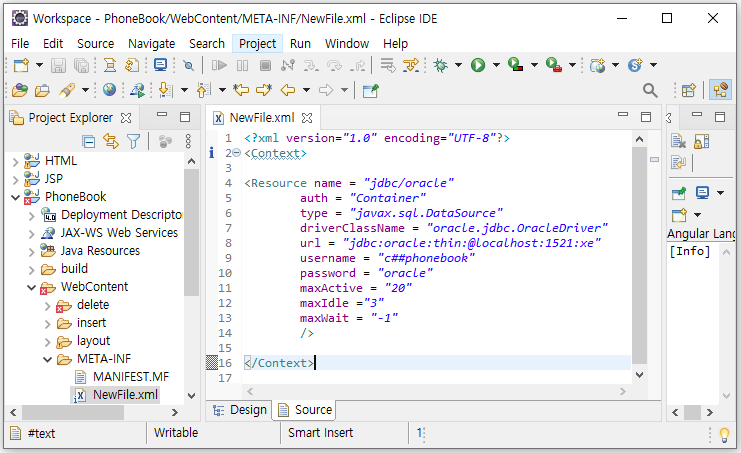Switch to the Source tab

(305, 410)
